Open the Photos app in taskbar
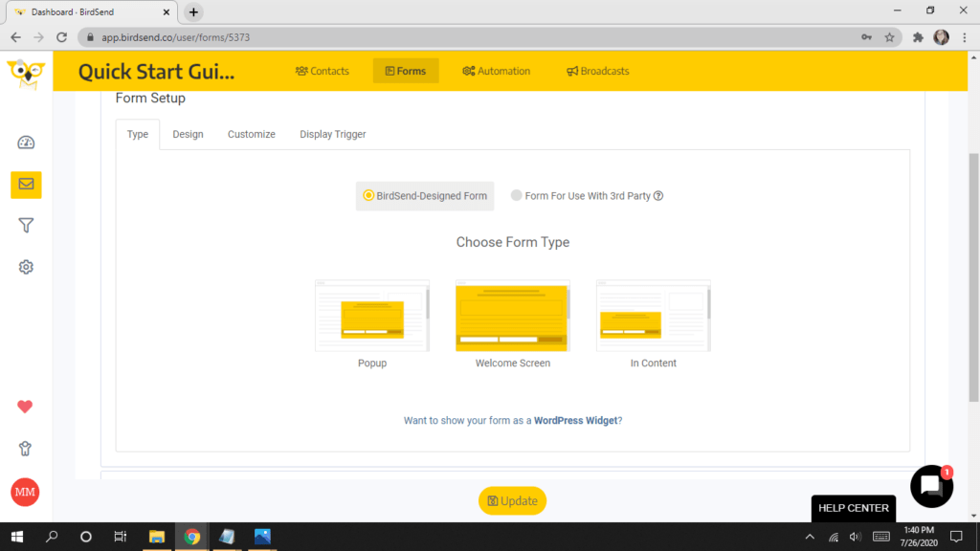 262,537
